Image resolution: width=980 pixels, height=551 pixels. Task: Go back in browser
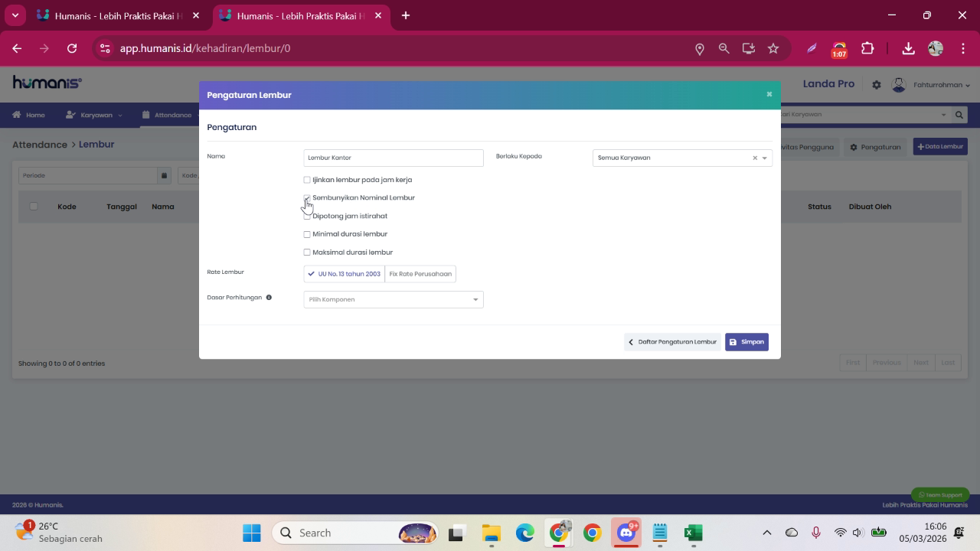[x=17, y=48]
